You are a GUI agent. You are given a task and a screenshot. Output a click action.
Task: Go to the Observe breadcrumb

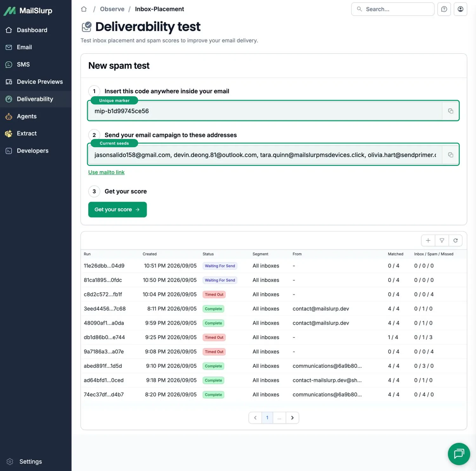112,9
